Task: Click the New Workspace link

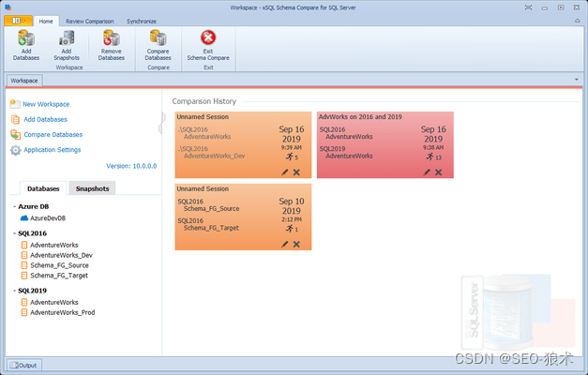Action: point(46,104)
